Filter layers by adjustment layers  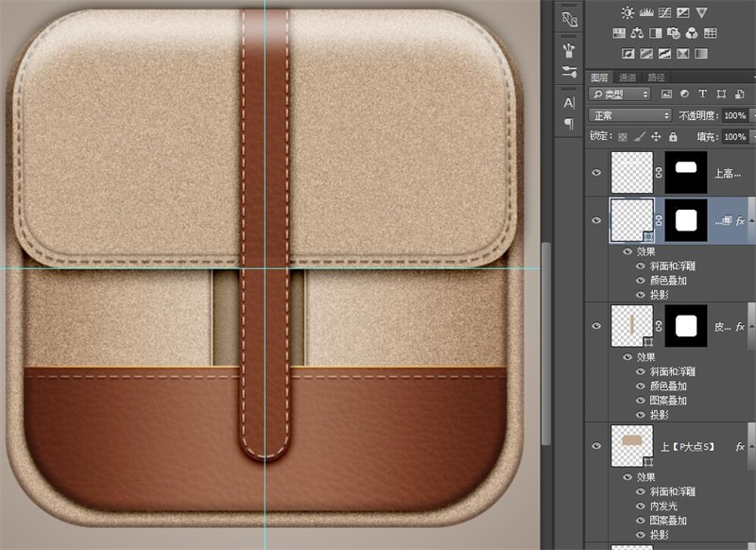coord(684,94)
